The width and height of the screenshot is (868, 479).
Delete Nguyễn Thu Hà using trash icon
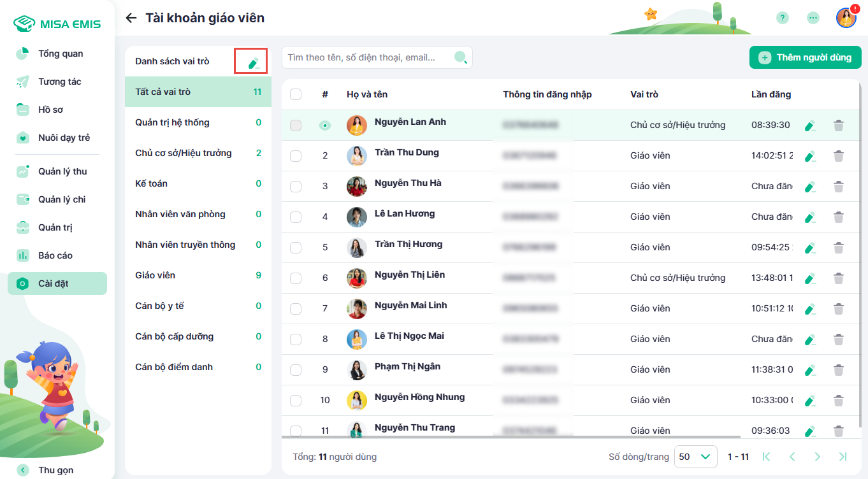(x=839, y=187)
